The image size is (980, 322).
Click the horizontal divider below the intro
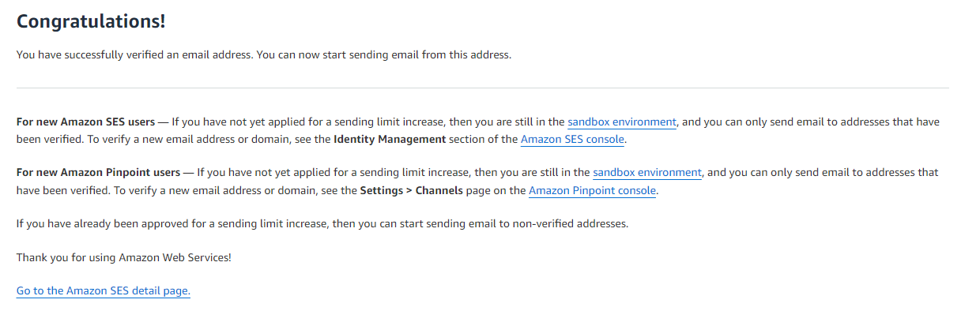click(x=483, y=88)
